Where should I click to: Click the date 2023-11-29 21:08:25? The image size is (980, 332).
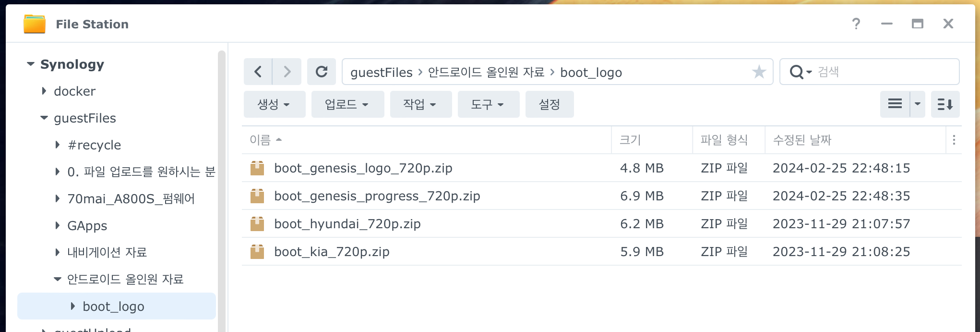(841, 252)
